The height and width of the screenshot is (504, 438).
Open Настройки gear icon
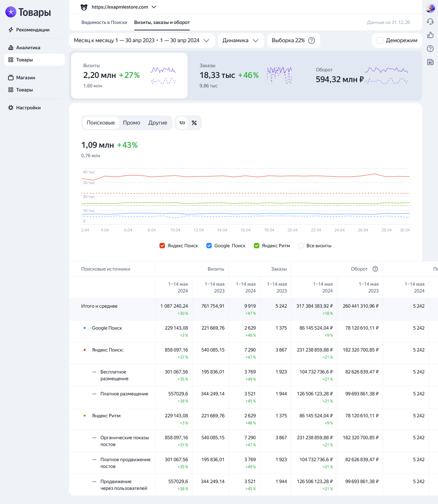pos(11,108)
